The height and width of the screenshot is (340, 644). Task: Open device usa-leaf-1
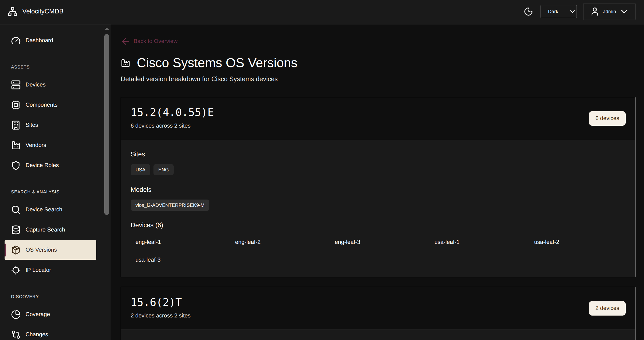pos(447,242)
